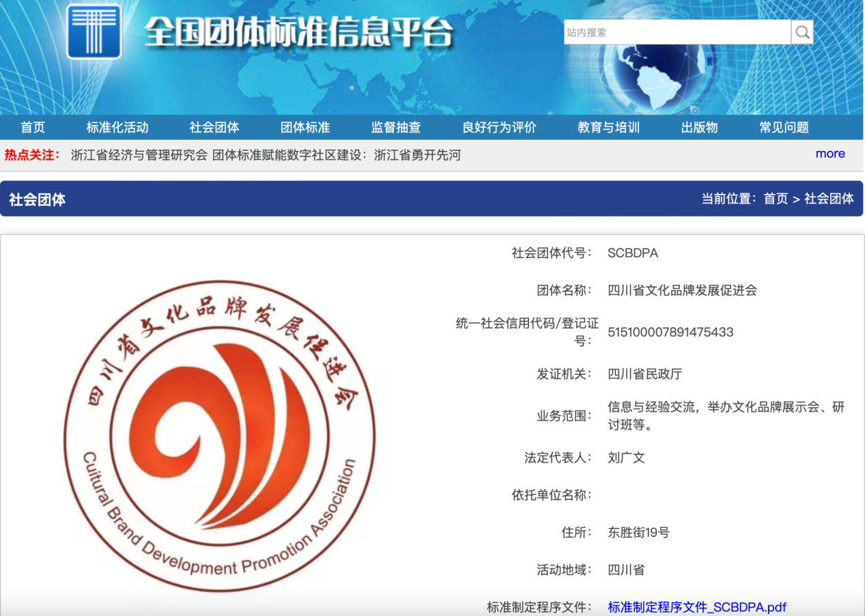Click the 社会团体代号 field label
The width and height of the screenshot is (865, 616).
(x=552, y=253)
